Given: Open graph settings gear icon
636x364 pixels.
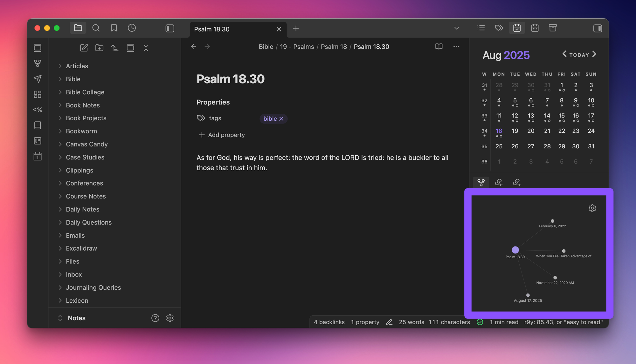Looking at the screenshot, I should 592,208.
